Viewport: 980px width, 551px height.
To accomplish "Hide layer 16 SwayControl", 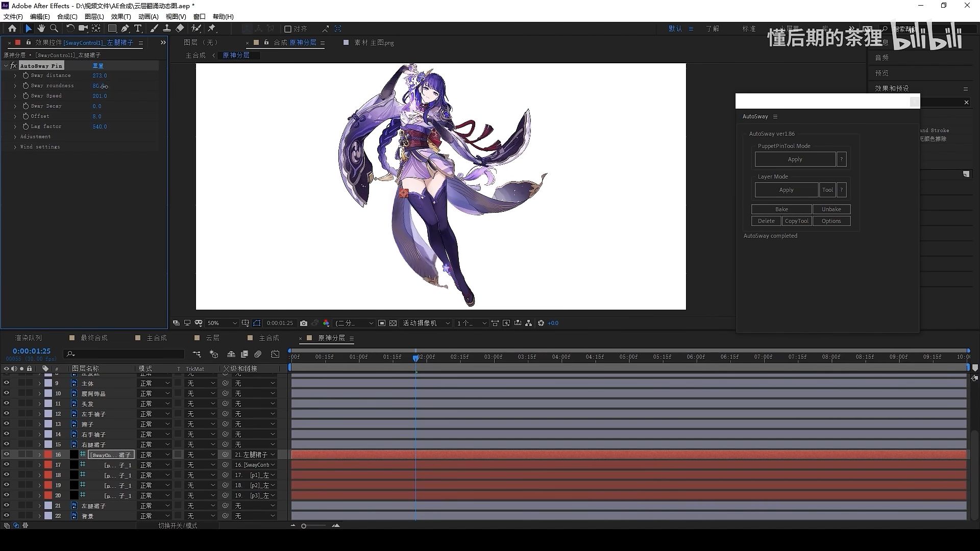I will coord(7,455).
